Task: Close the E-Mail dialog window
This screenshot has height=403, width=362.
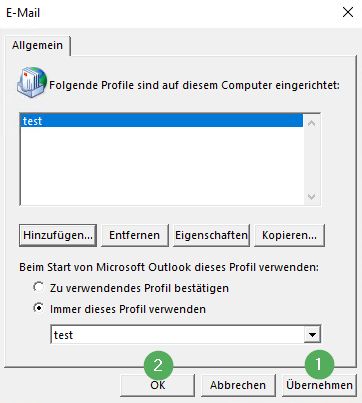Action: coord(348,13)
